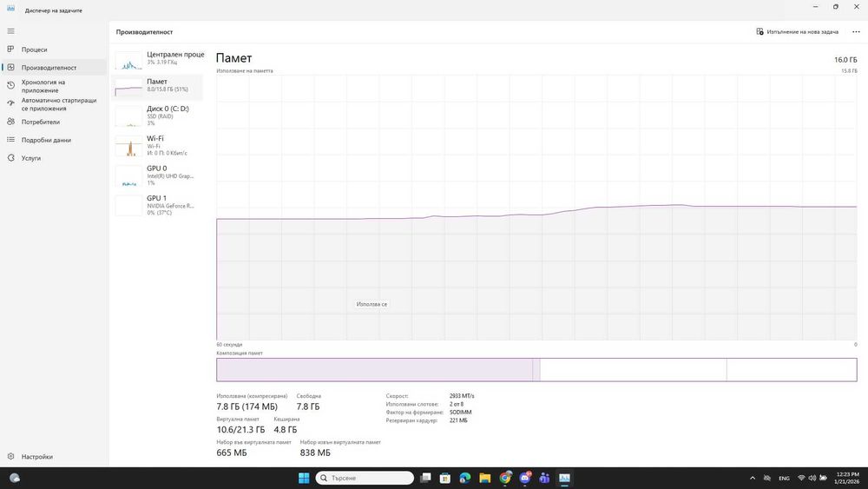Open the three-dots more options menu
Image resolution: width=868 pixels, height=489 pixels.
point(856,31)
